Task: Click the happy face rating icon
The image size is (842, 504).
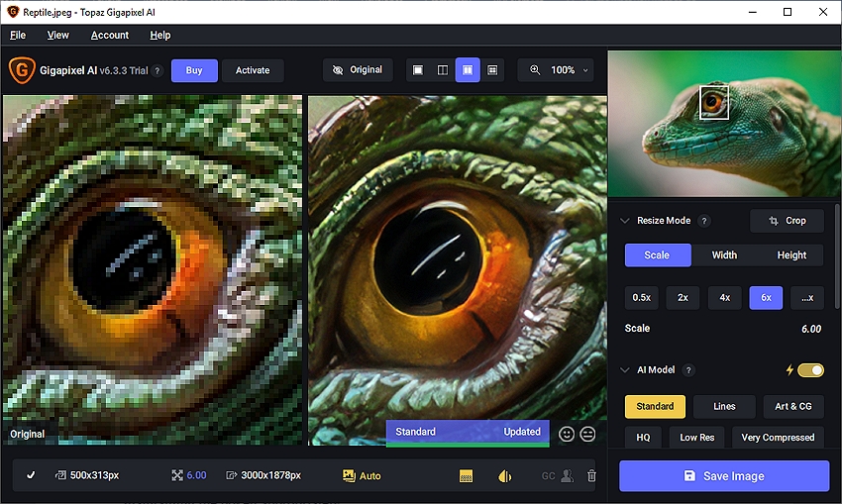Action: tap(567, 433)
